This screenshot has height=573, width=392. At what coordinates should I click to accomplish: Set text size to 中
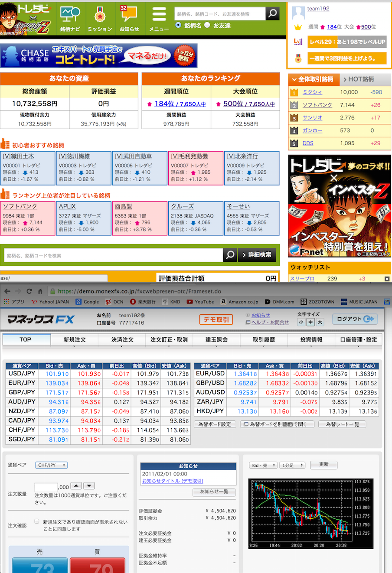(310, 322)
